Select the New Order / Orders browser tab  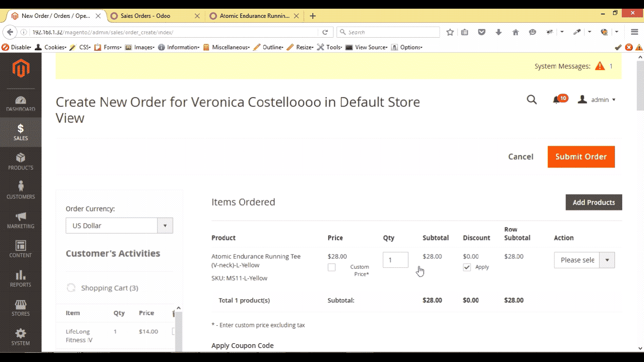(x=56, y=16)
